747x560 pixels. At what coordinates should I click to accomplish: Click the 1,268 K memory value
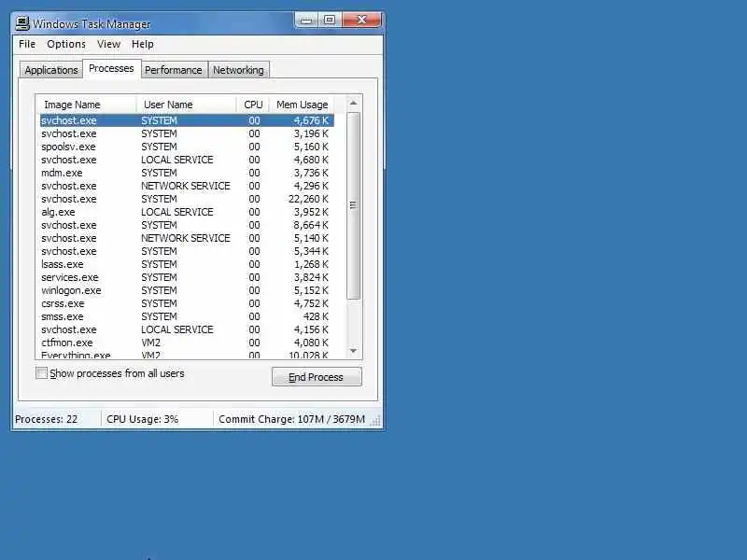(311, 264)
